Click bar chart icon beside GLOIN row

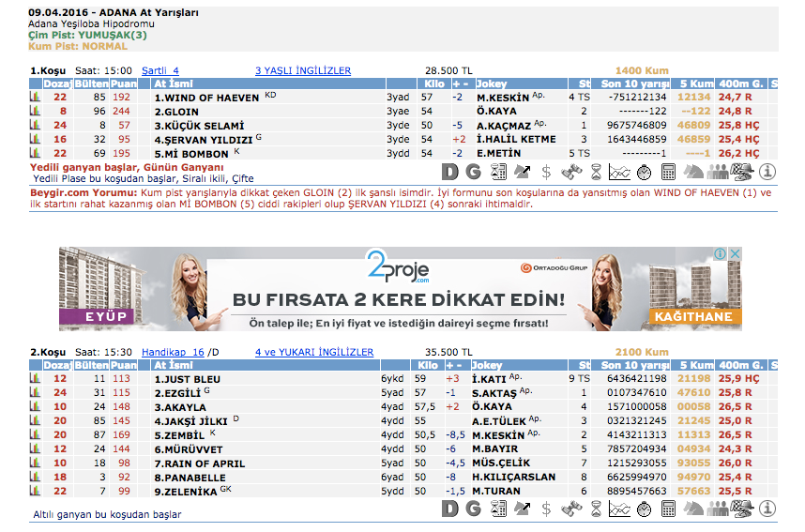coord(35,111)
